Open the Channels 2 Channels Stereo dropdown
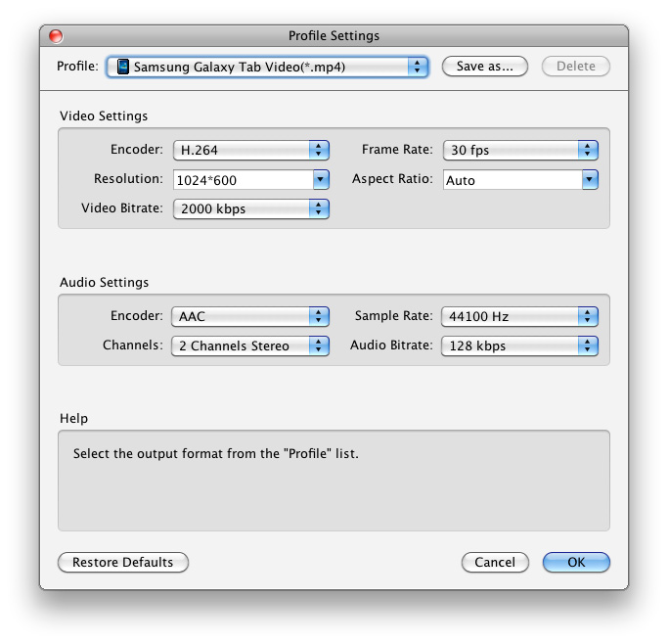Screen dimensions: 668x644 point(250,345)
